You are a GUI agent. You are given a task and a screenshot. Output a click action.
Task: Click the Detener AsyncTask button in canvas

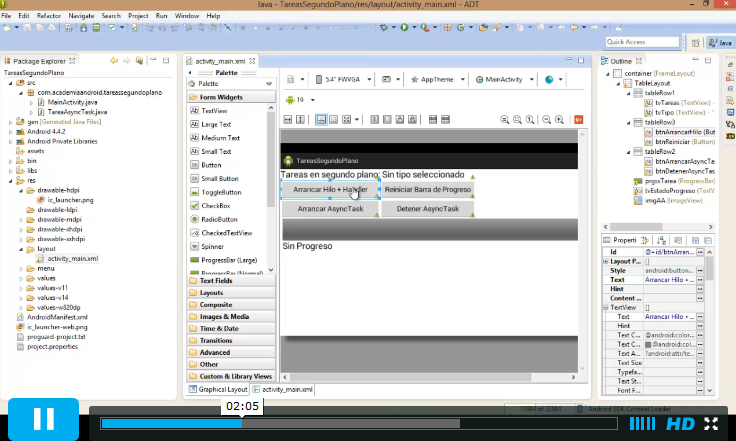point(428,209)
